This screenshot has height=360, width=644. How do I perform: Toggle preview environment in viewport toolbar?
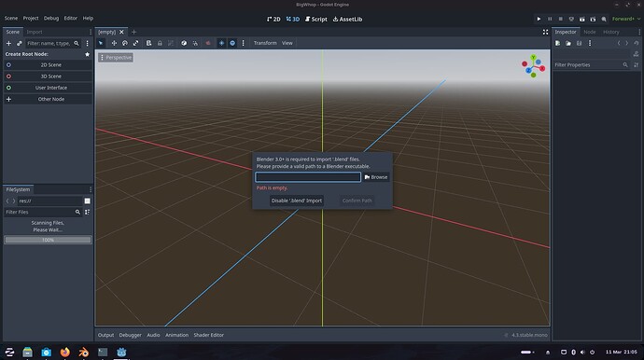[232, 43]
